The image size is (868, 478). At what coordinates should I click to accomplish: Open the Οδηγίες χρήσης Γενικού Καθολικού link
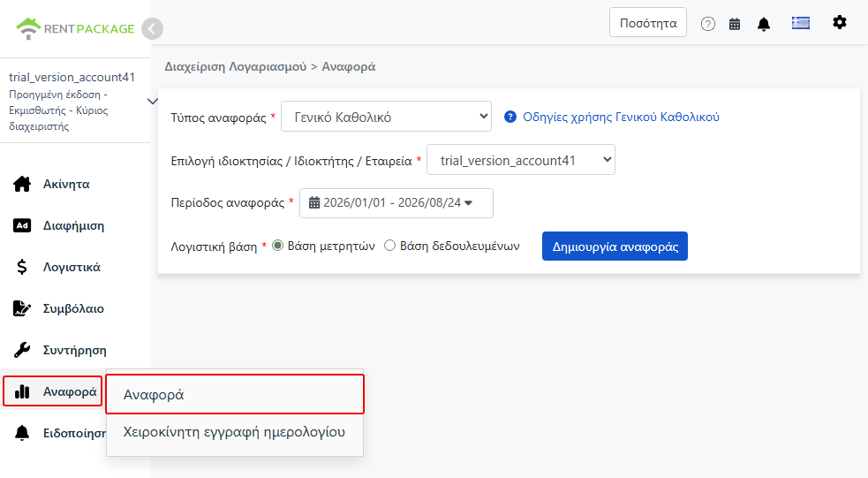coord(621,117)
